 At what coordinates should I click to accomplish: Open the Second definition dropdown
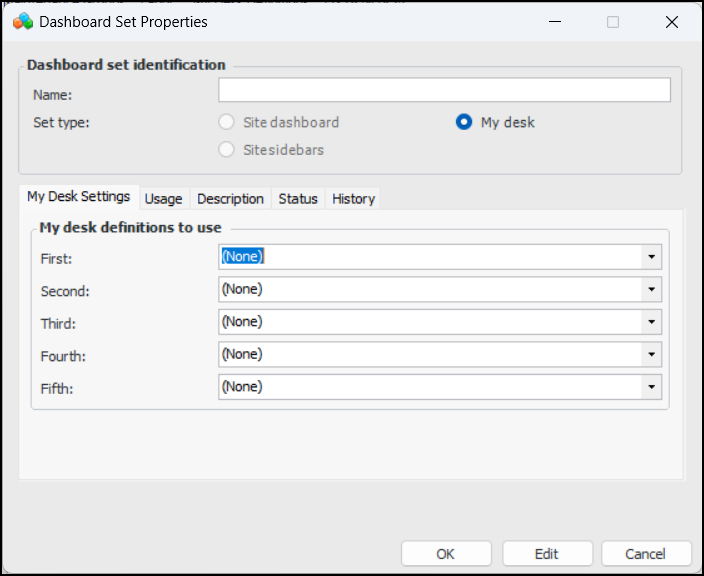click(x=652, y=290)
